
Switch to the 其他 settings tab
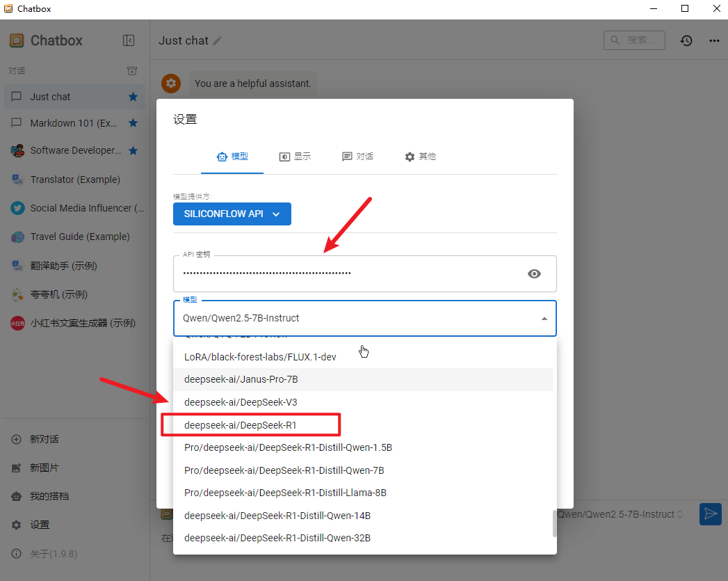[x=420, y=157]
